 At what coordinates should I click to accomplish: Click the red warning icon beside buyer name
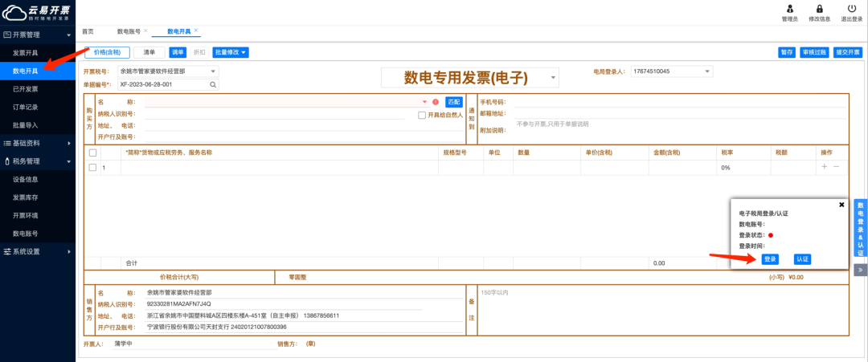point(436,102)
